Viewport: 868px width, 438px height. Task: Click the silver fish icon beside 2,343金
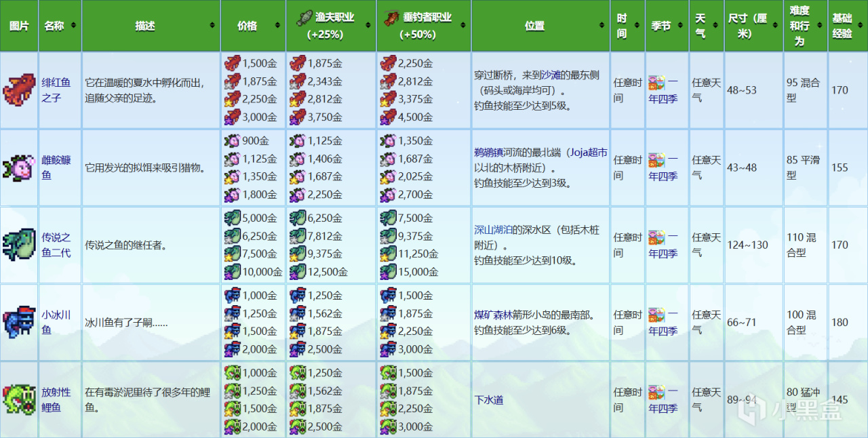298,81
